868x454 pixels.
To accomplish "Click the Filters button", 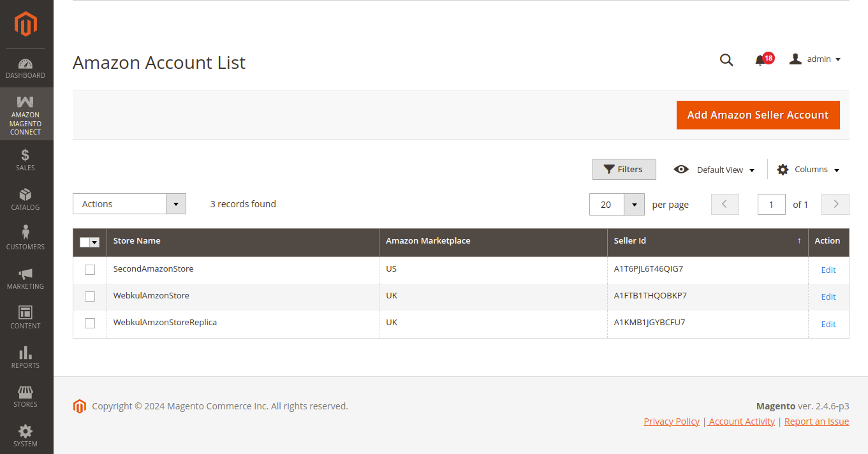I will tap(624, 170).
